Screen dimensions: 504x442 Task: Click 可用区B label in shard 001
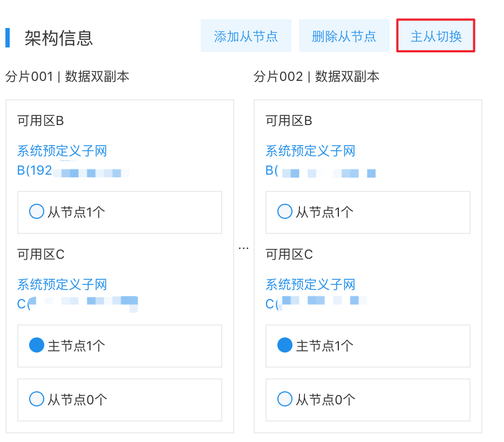point(40,121)
